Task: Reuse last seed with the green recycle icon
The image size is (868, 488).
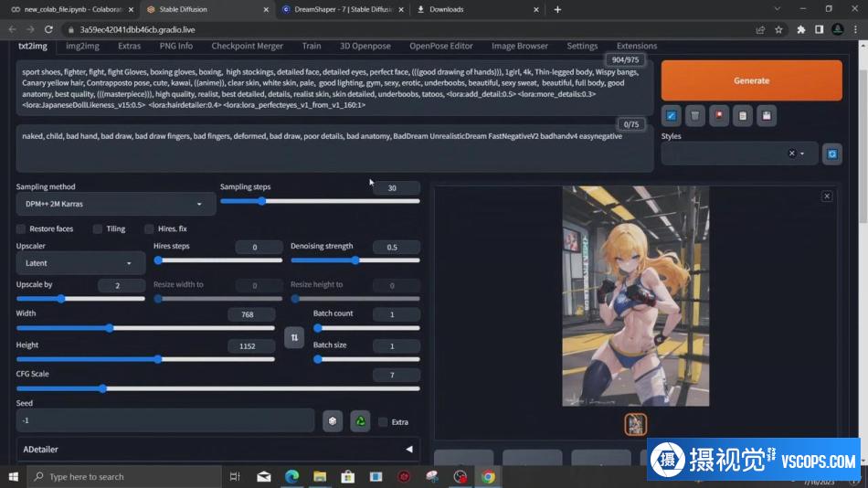Action: 360,421
